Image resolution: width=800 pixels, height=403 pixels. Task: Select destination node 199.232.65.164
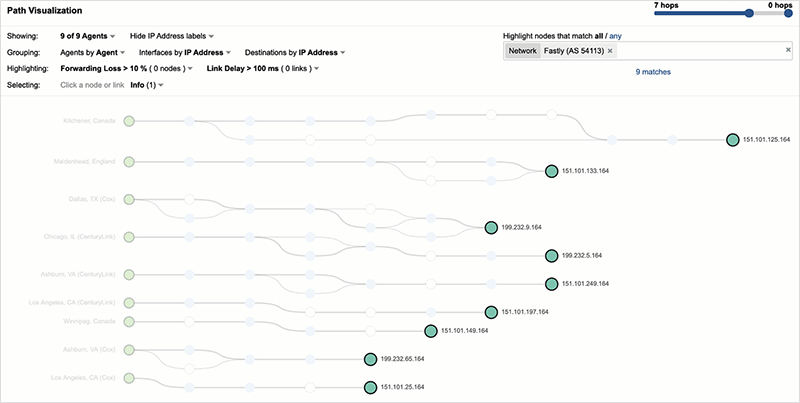[369, 358]
